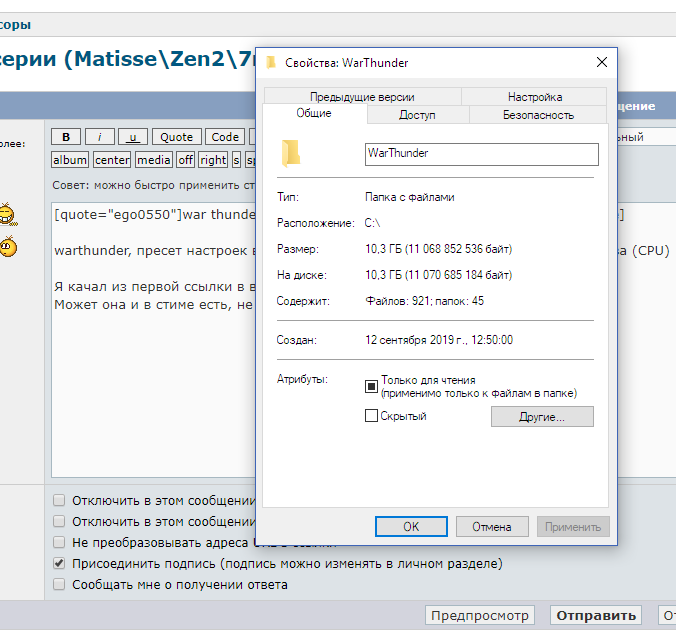Click the large WarThunder folder icon
The image size is (676, 630).
pyautogui.click(x=291, y=153)
